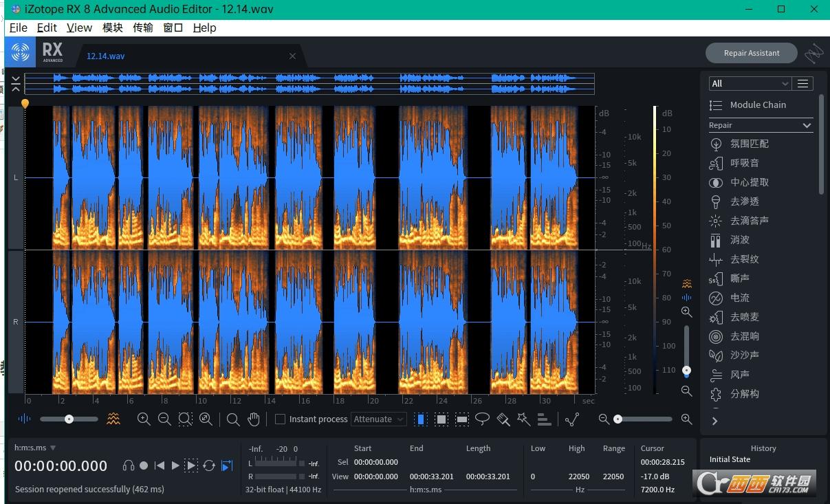Select Initial State in History

click(x=730, y=459)
